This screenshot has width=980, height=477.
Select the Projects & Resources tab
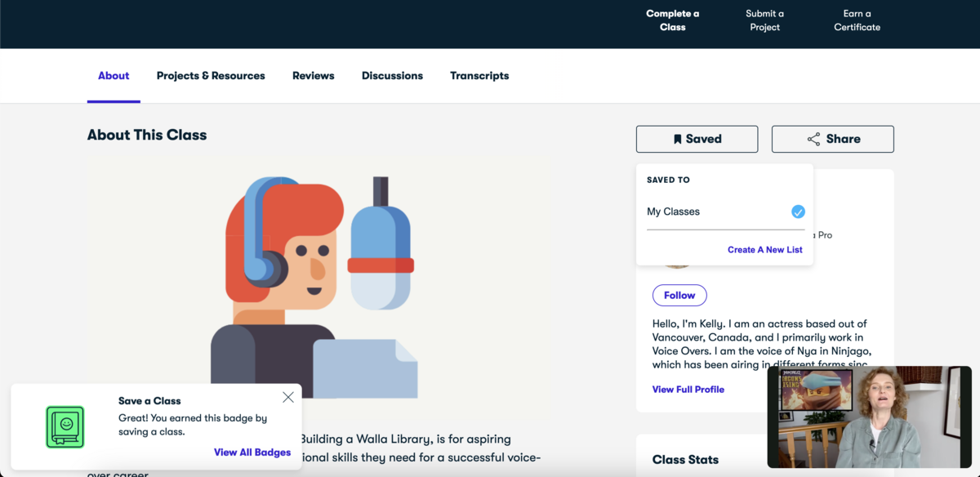[210, 75]
